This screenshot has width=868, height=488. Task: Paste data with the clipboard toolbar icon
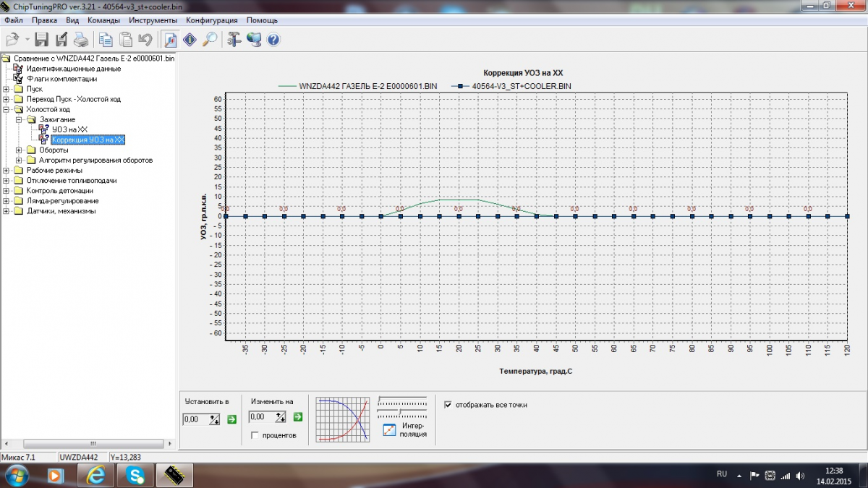pos(125,40)
